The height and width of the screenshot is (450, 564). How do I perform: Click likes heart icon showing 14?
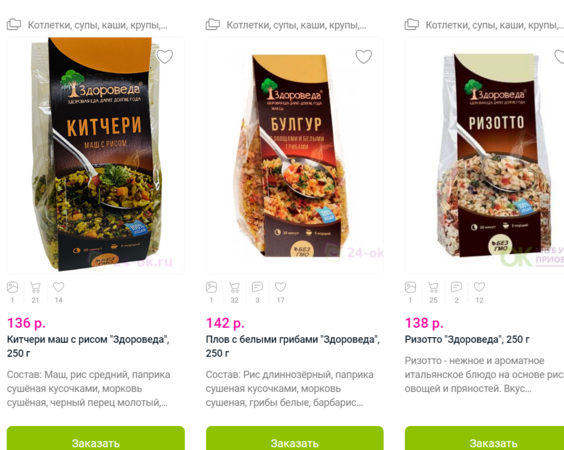58,287
